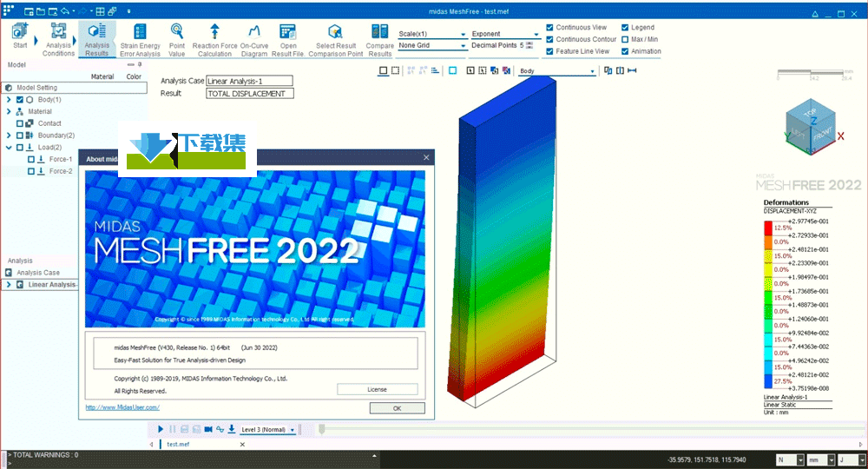
Task: Click the wave curve icon in animation bar
Action: tap(220, 429)
